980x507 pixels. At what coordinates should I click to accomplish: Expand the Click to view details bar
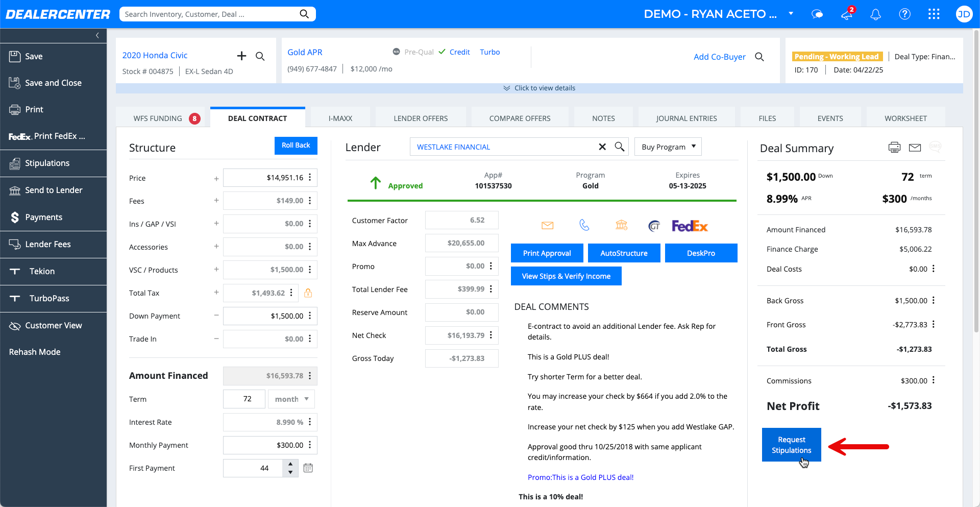click(539, 88)
